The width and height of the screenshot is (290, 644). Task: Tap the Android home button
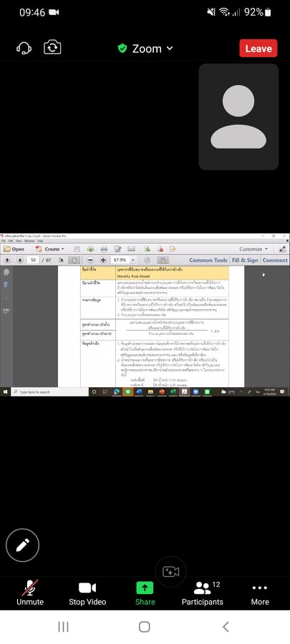[145, 626]
